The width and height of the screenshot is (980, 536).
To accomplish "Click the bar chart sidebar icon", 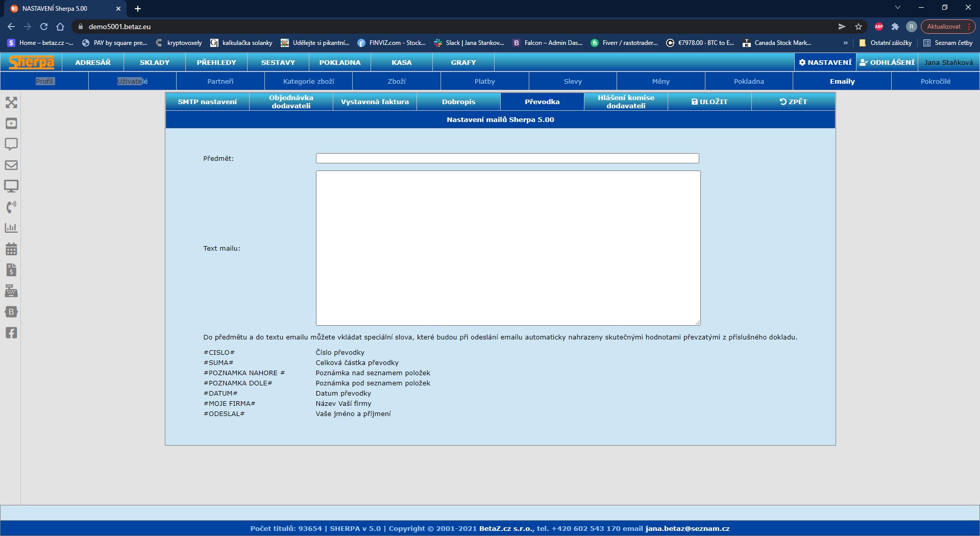I will click(11, 228).
